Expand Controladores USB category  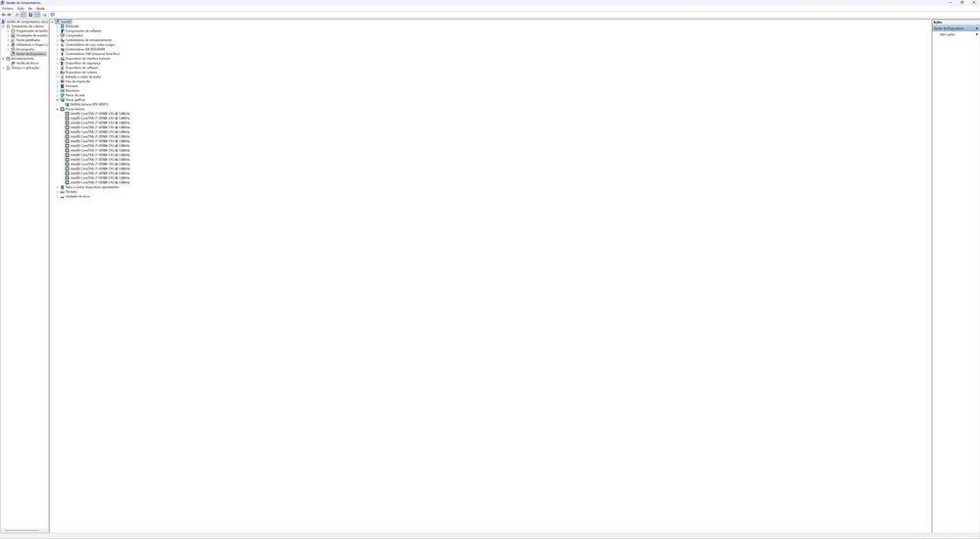click(58, 54)
